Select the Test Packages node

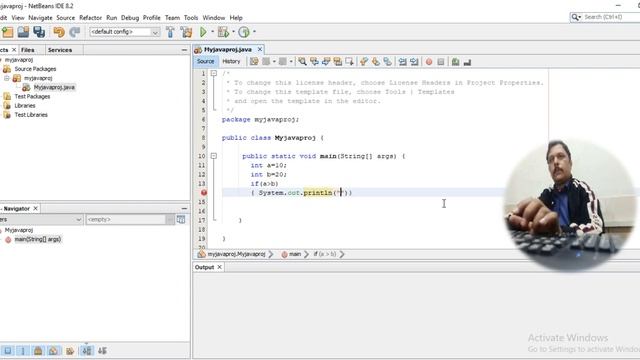point(32,96)
